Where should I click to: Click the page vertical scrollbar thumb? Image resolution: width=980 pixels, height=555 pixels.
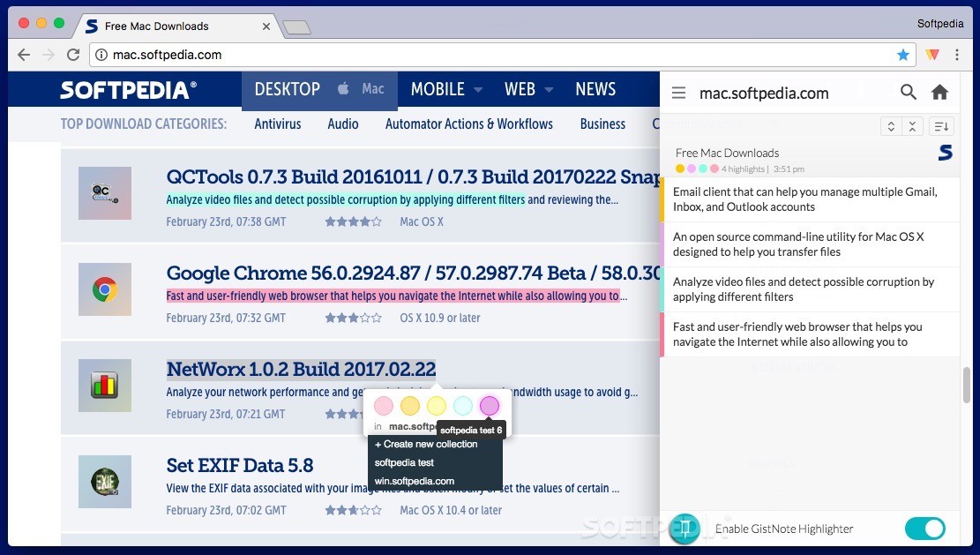(967, 385)
